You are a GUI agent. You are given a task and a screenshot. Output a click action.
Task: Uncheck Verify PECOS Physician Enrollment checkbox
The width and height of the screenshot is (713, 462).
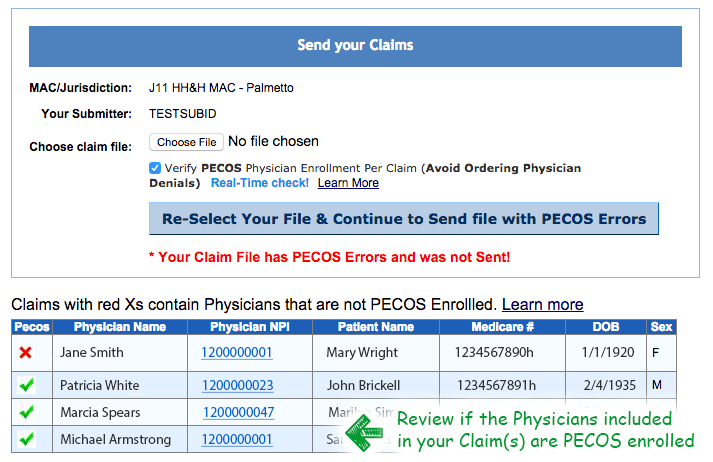(x=155, y=168)
